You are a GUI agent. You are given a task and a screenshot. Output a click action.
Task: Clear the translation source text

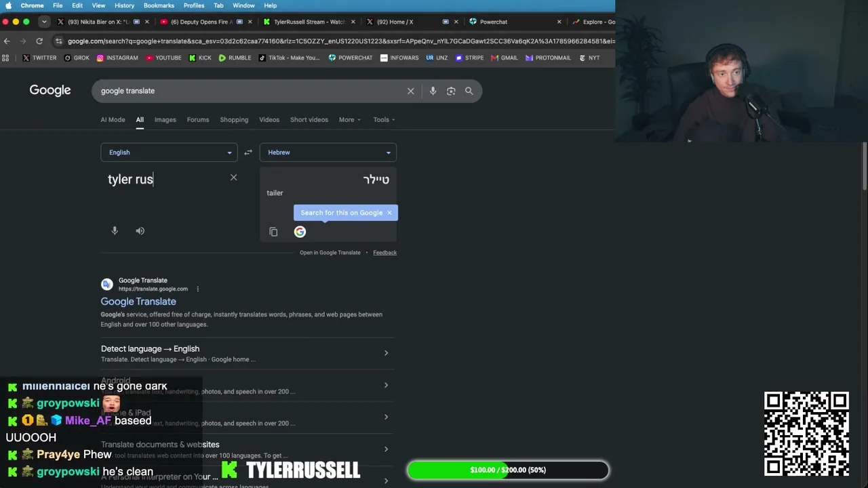[x=233, y=178]
